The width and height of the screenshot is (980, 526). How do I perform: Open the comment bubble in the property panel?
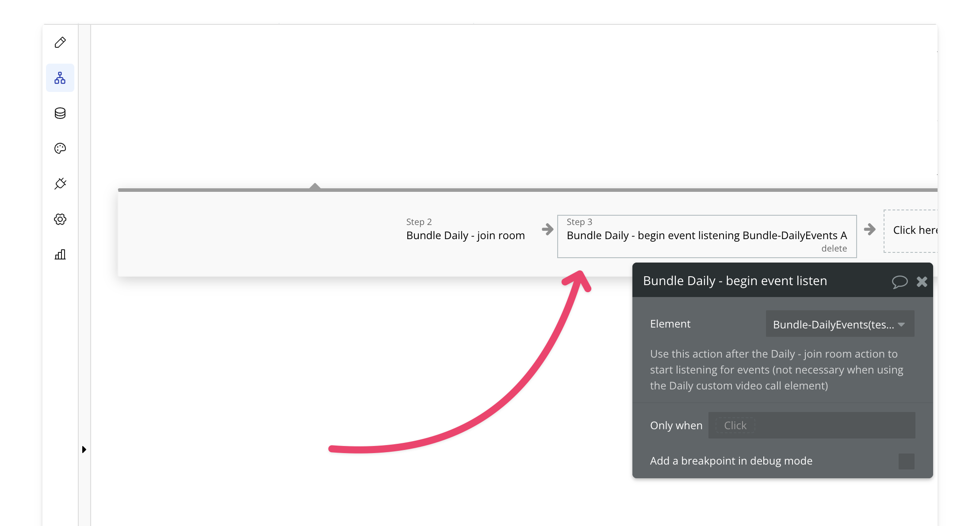(900, 282)
